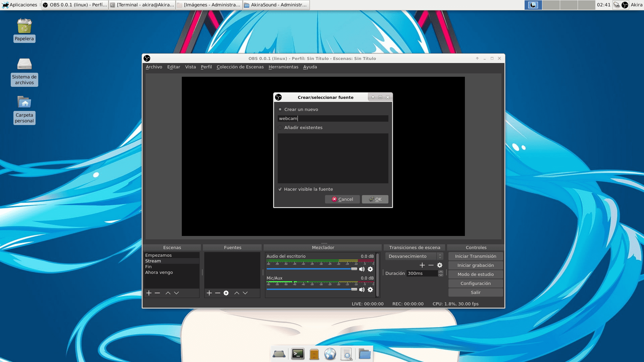Click the Iniciar grabación button
The image size is (644, 362).
pyautogui.click(x=475, y=265)
